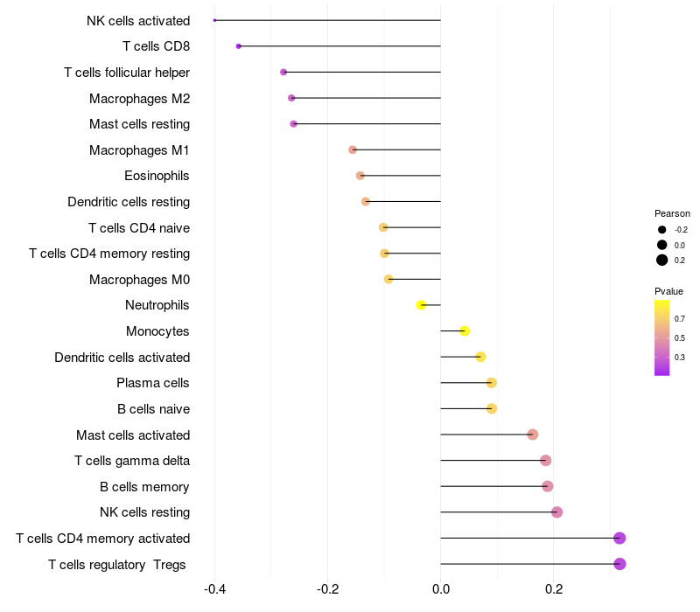The image size is (700, 612).
Task: Click the Mast cells activated dot
Action: pyautogui.click(x=532, y=435)
